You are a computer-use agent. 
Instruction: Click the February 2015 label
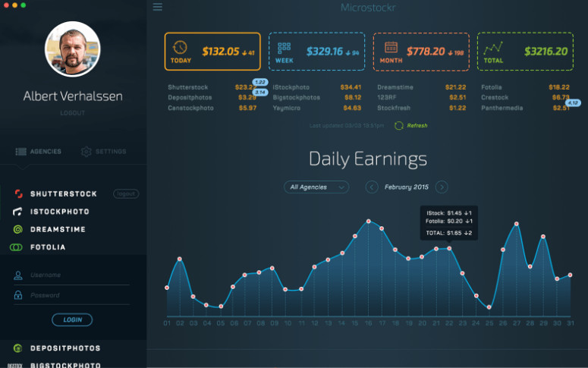click(x=407, y=187)
